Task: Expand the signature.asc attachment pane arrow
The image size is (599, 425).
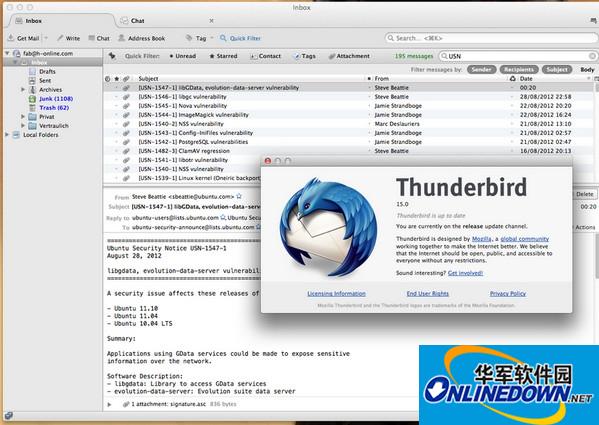Action: pyautogui.click(x=110, y=404)
